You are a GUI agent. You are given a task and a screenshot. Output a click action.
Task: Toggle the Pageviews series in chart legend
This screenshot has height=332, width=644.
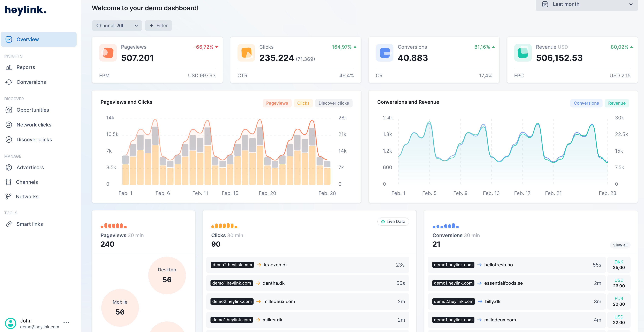(277, 103)
